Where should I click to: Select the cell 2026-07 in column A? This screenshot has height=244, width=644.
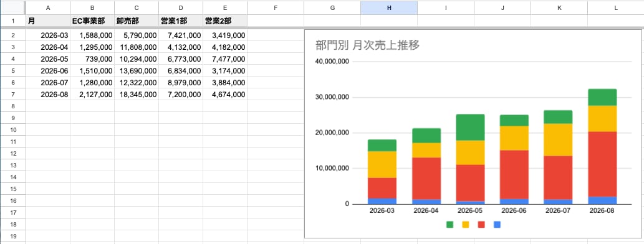[48, 83]
